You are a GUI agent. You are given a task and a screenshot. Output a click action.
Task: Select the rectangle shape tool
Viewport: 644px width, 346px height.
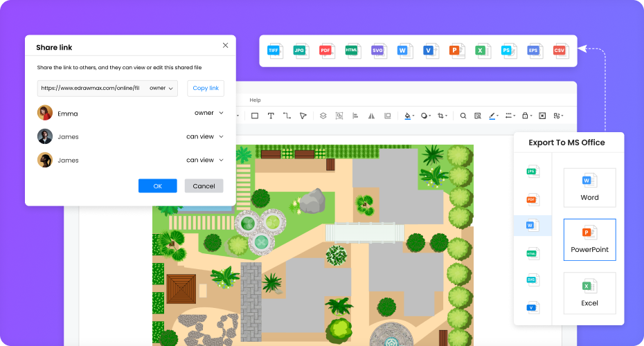[254, 116]
